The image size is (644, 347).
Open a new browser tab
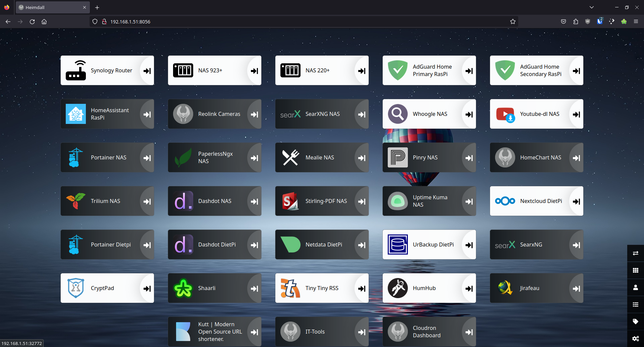[97, 7]
